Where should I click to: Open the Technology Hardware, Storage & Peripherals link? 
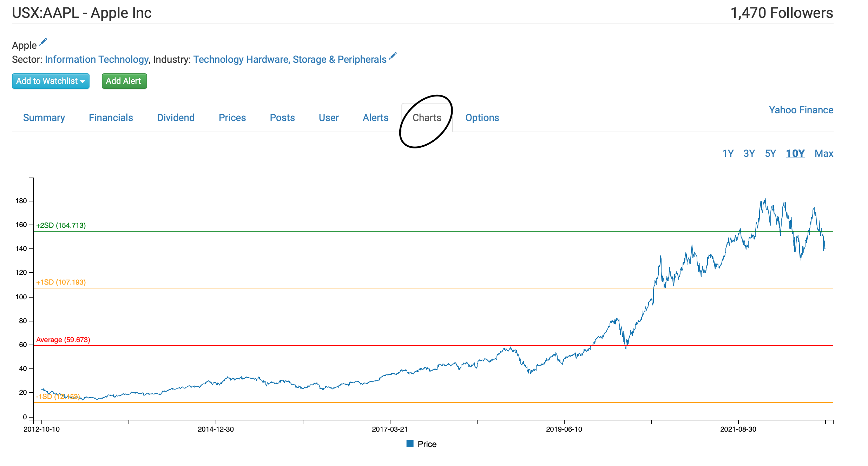290,60
